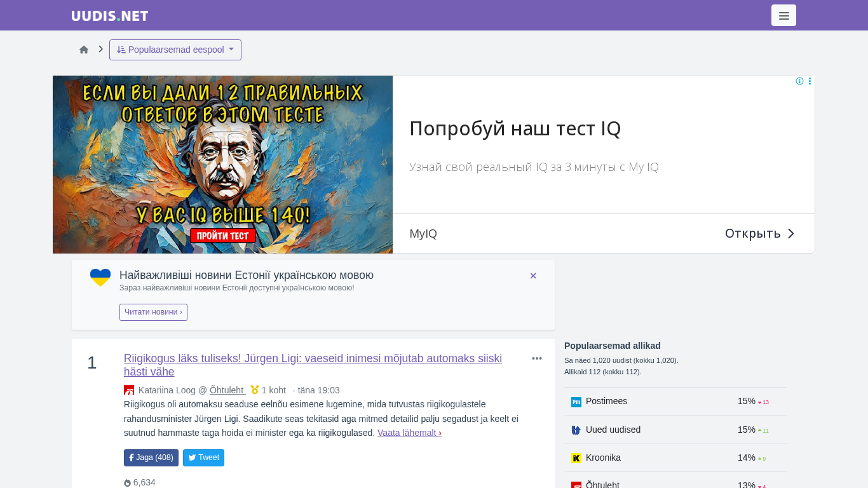Click the flame icon beside 6,634
Screen dimensions: 868x488
tap(127, 483)
